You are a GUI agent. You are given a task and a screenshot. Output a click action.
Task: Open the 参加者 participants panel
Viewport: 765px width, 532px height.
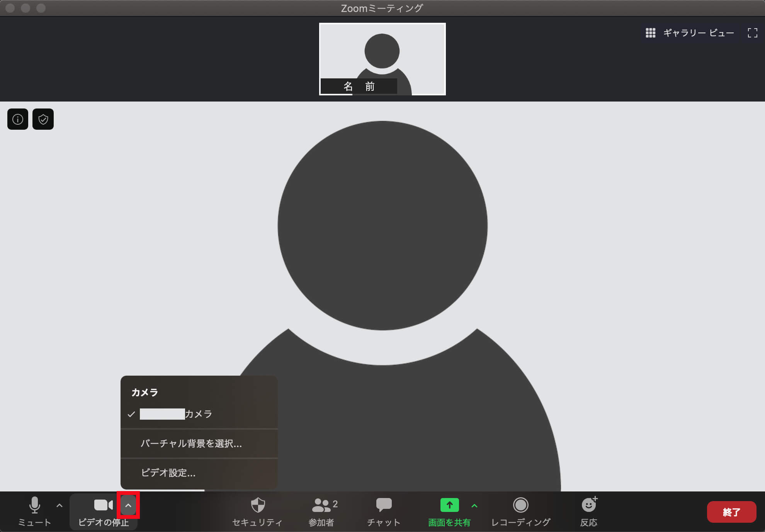pyautogui.click(x=321, y=505)
